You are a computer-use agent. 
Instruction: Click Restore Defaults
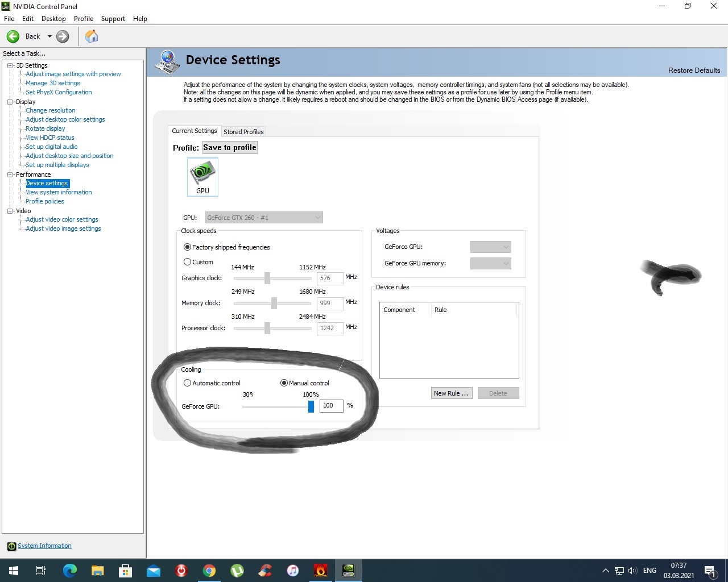[x=694, y=70]
